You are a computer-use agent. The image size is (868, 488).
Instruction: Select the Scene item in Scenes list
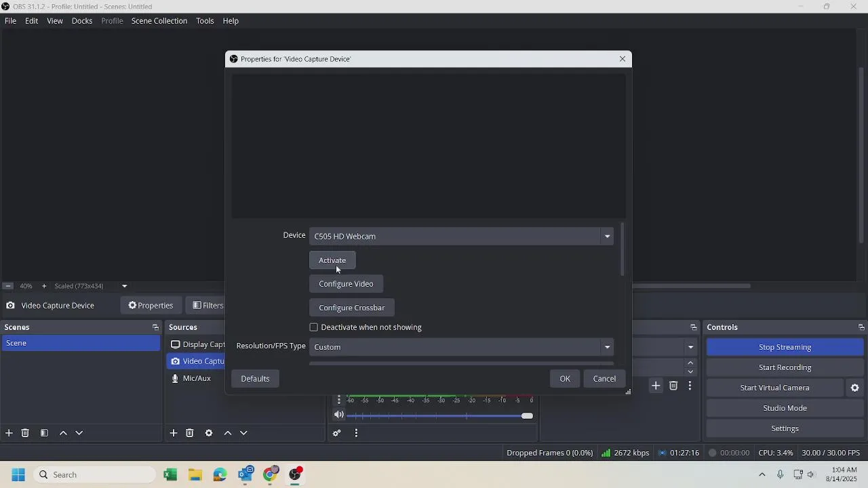click(81, 343)
